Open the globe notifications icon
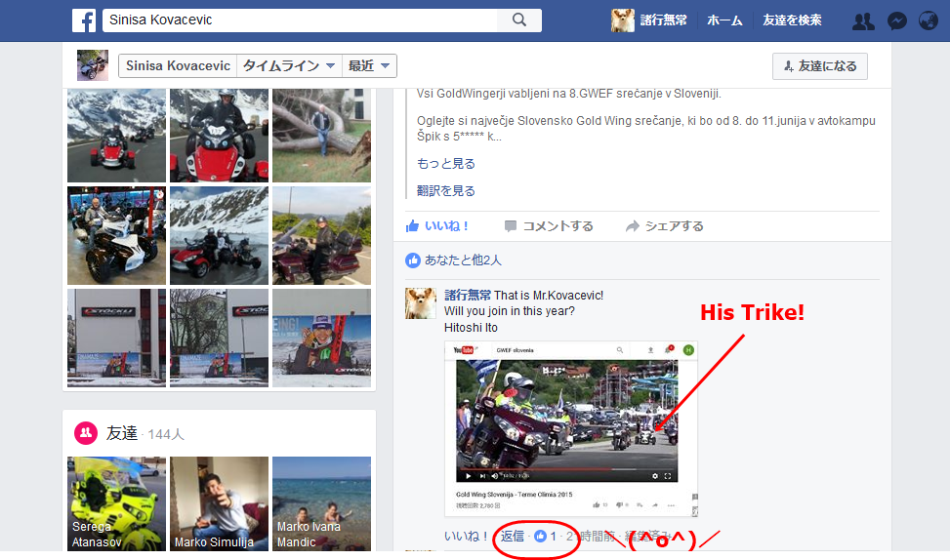Screen dimensions: 950x560 click(x=929, y=20)
